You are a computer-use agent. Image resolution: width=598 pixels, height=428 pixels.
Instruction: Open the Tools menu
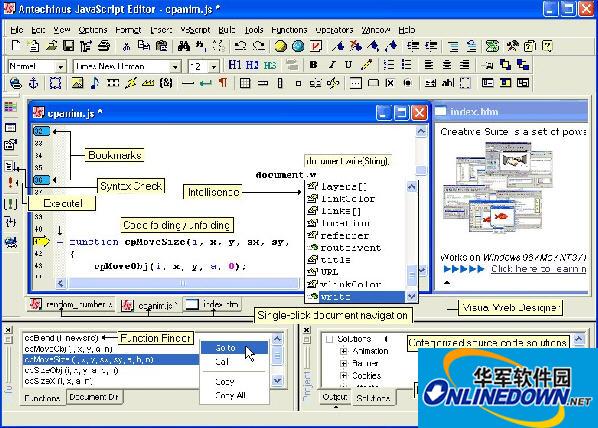[x=254, y=30]
